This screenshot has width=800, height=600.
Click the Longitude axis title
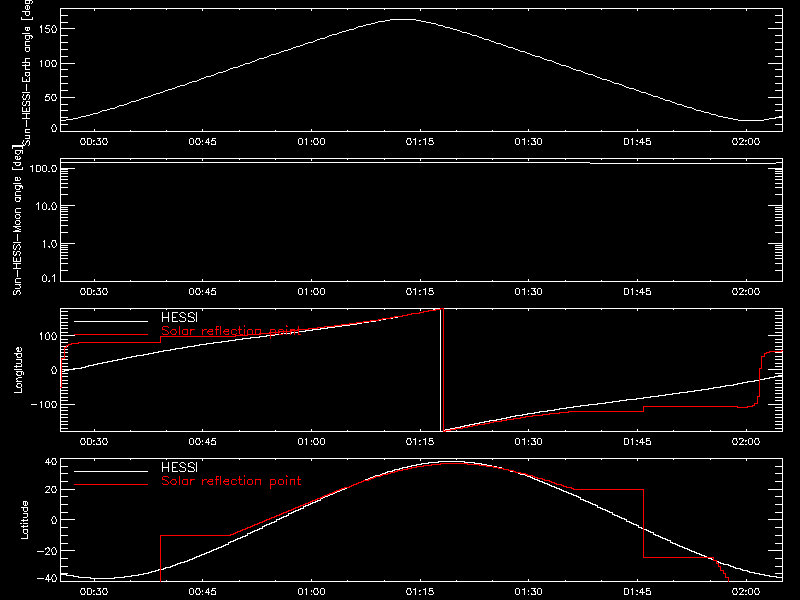point(18,370)
